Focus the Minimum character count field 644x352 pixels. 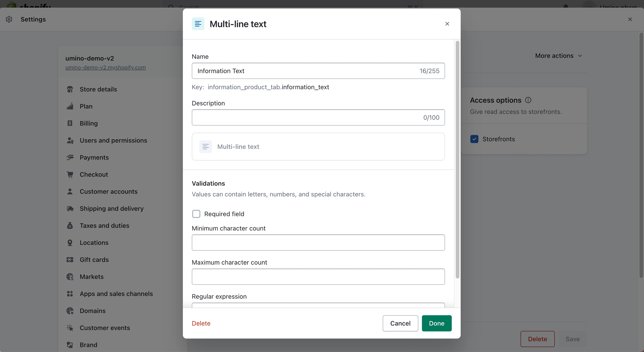tap(318, 243)
